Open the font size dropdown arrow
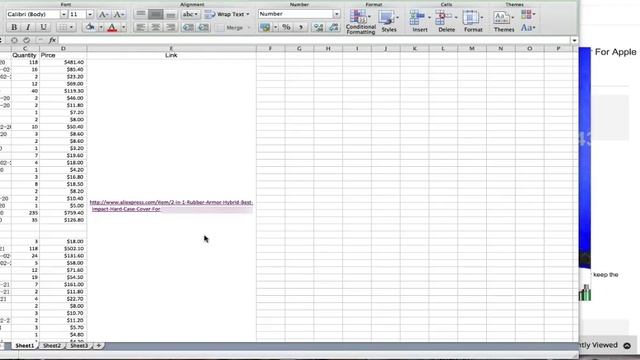640x360 pixels. pos(90,14)
